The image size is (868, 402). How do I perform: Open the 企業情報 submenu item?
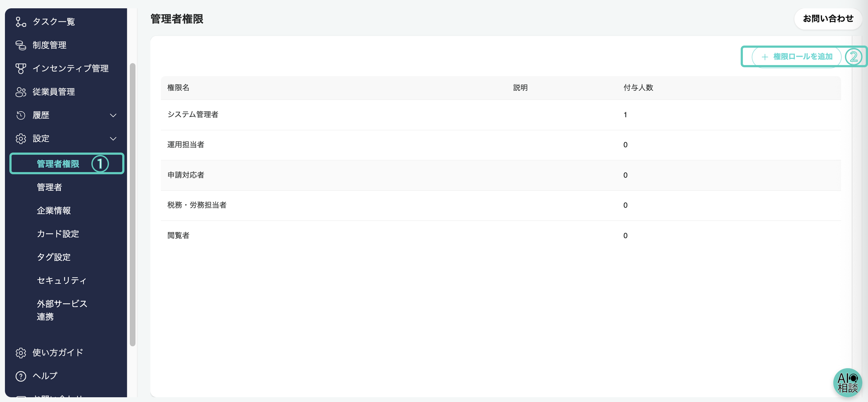click(54, 210)
